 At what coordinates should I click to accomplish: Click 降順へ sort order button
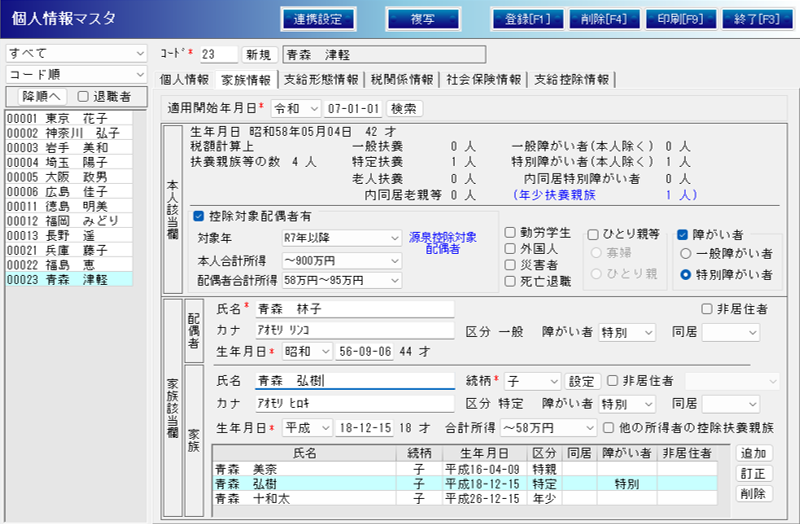(x=41, y=96)
